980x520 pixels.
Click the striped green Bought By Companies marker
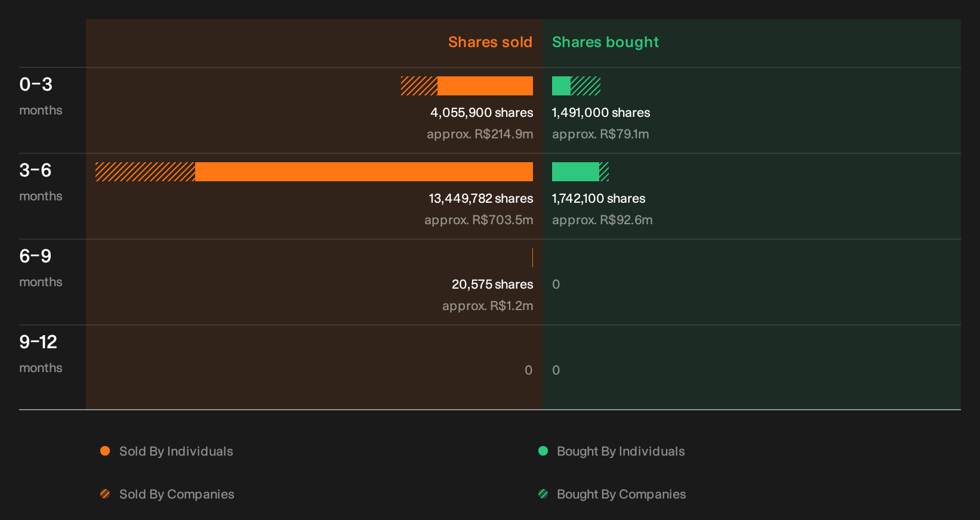(x=543, y=494)
